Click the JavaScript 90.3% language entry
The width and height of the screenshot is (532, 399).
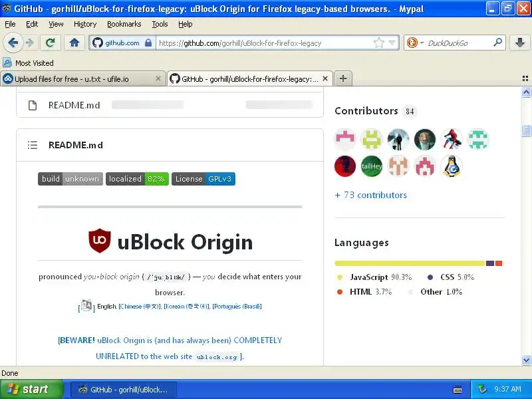pyautogui.click(x=374, y=277)
